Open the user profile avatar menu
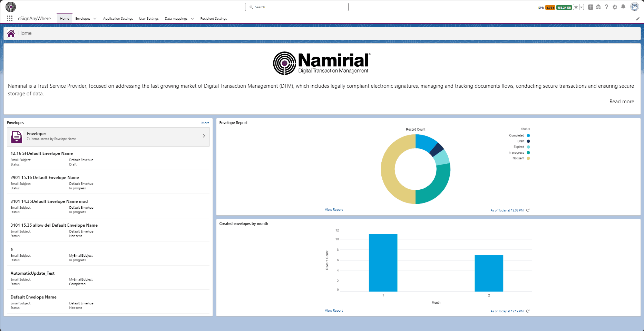The width and height of the screenshot is (644, 331). tap(635, 7)
